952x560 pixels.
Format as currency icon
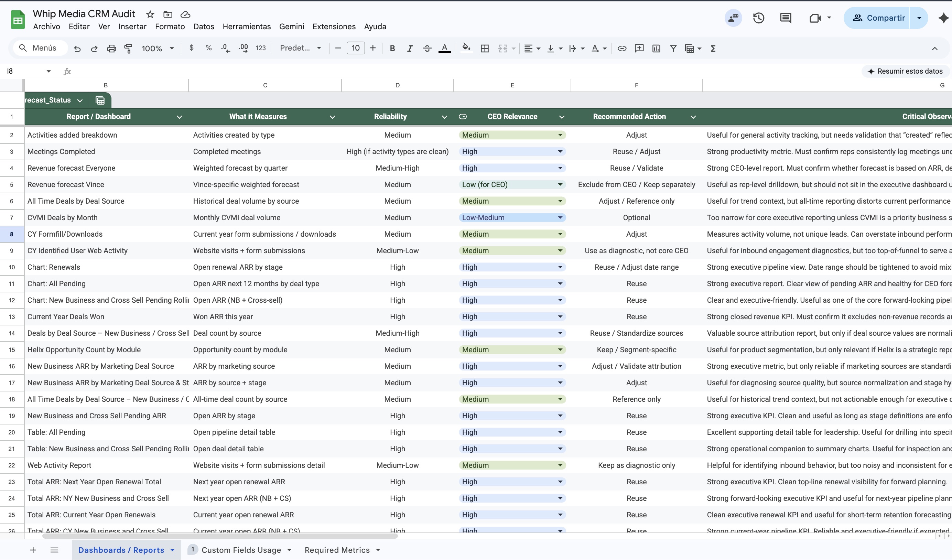192,48
